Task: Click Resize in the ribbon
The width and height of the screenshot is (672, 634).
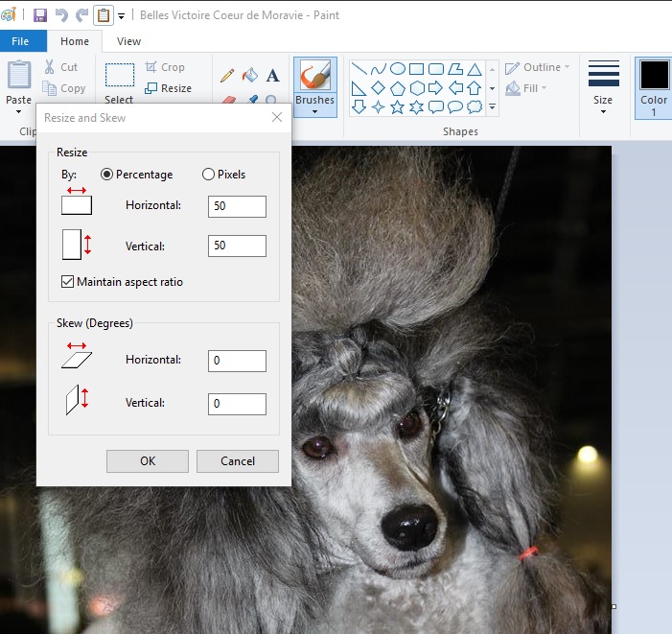Action: (168, 88)
